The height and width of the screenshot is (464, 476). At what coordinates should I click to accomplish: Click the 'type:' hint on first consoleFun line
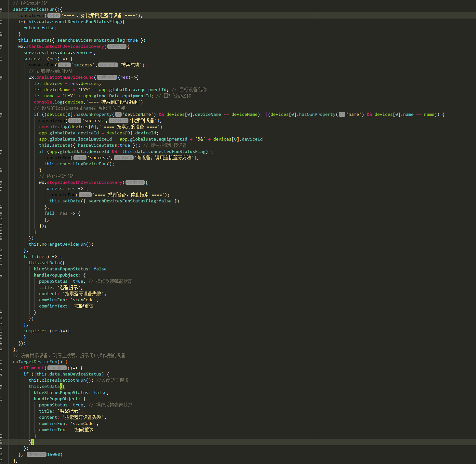[54, 16]
